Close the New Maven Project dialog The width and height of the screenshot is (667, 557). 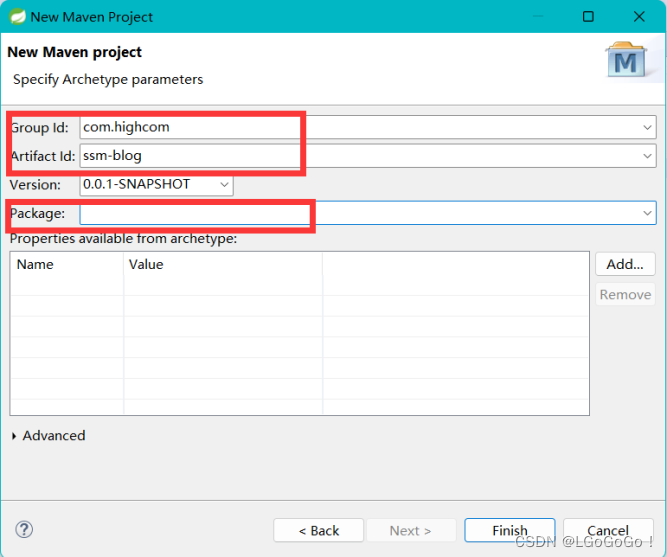point(639,17)
